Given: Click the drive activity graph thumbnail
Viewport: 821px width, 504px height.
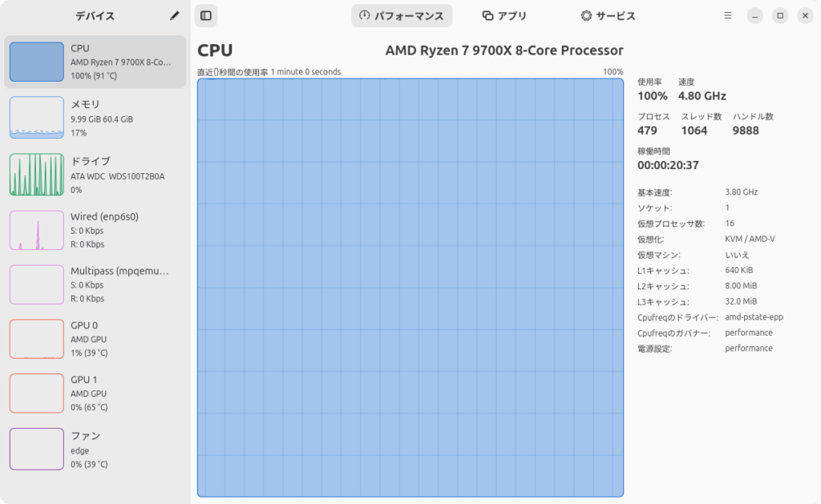Looking at the screenshot, I should (x=36, y=175).
